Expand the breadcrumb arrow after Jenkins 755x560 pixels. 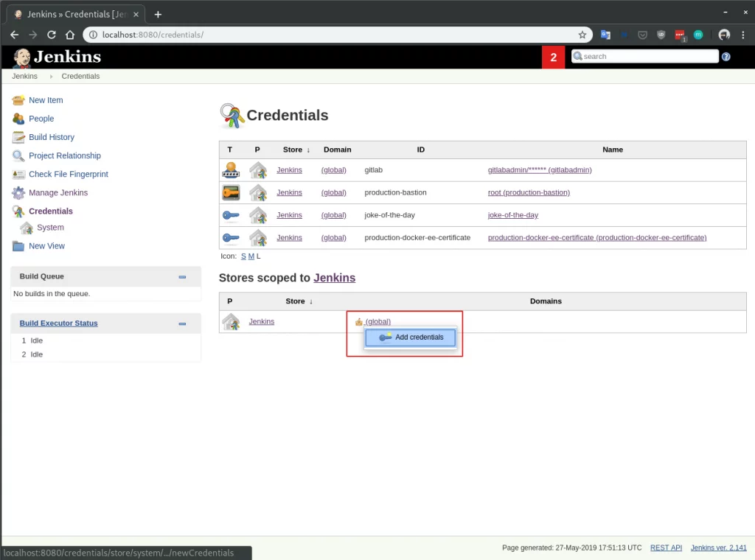51,77
